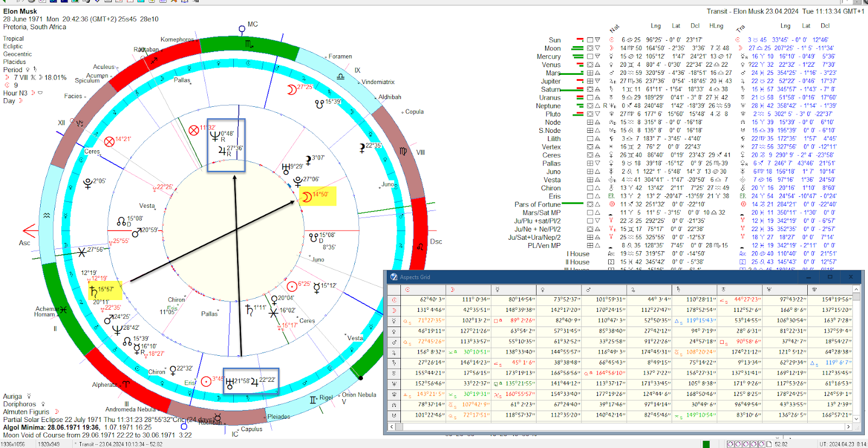Click the 'Pars of Fortune' row label

point(538,204)
